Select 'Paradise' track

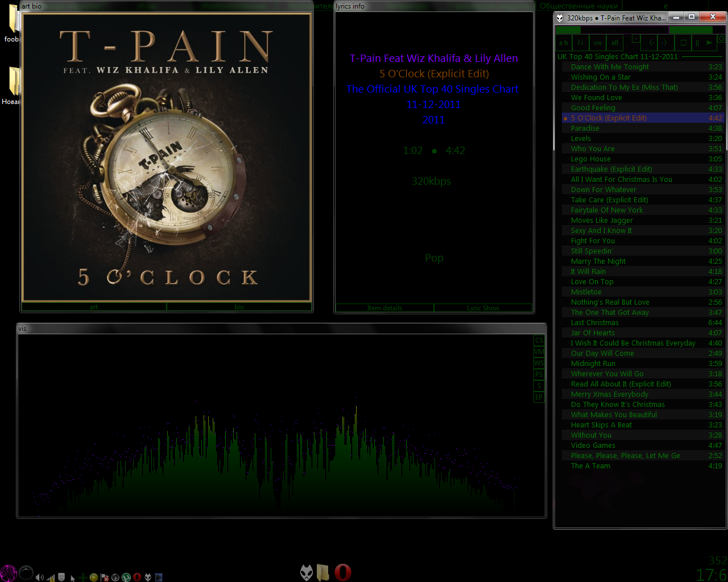(x=642, y=128)
